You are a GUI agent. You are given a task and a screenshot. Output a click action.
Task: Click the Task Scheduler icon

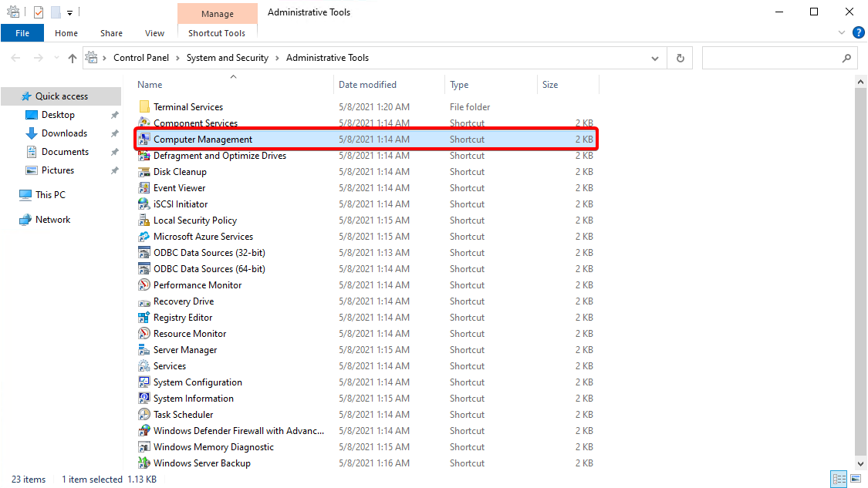pyautogui.click(x=144, y=415)
